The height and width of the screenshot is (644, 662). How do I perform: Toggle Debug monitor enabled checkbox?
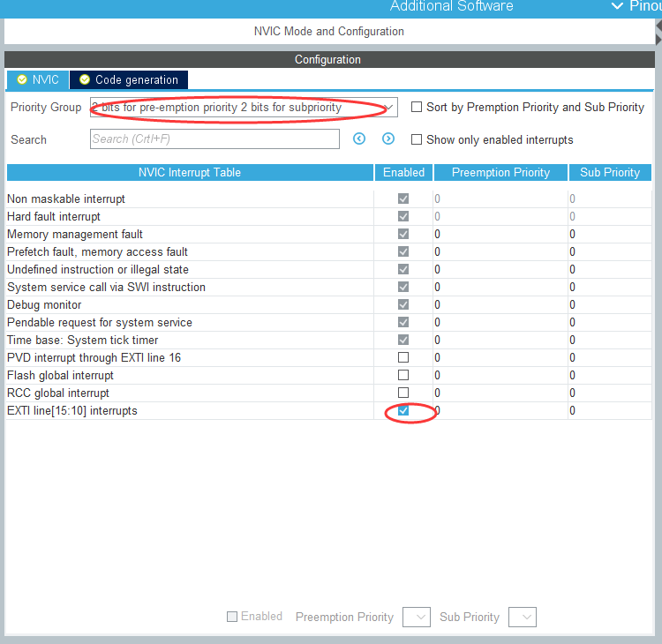(403, 304)
